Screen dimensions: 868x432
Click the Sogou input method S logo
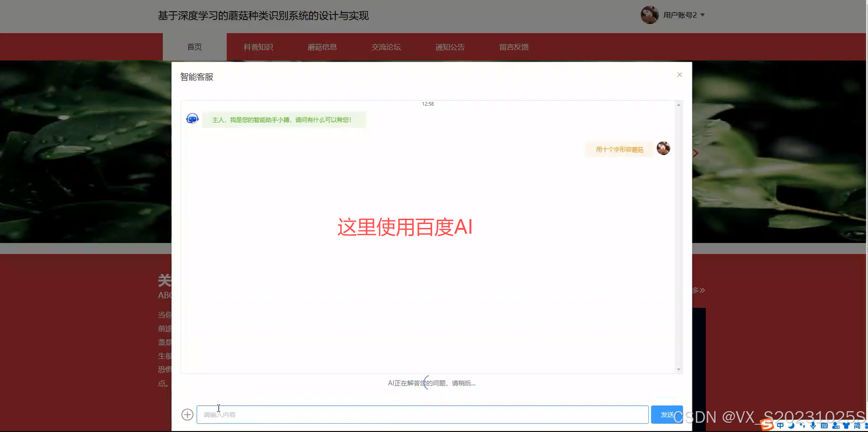click(767, 425)
